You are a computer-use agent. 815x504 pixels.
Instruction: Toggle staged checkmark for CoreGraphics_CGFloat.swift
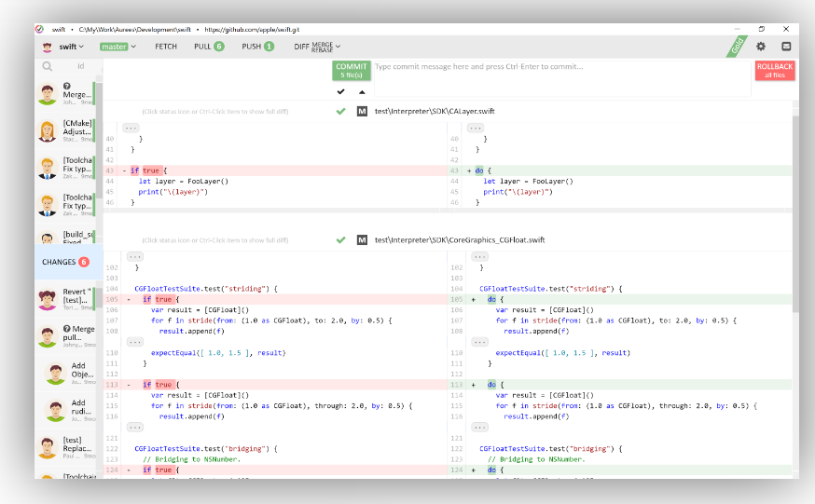pyautogui.click(x=340, y=239)
